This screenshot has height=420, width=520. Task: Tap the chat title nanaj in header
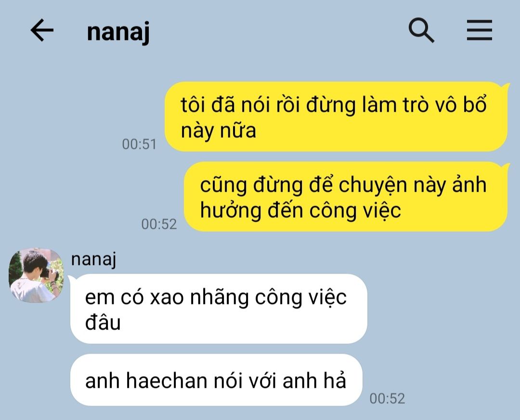[118, 32]
